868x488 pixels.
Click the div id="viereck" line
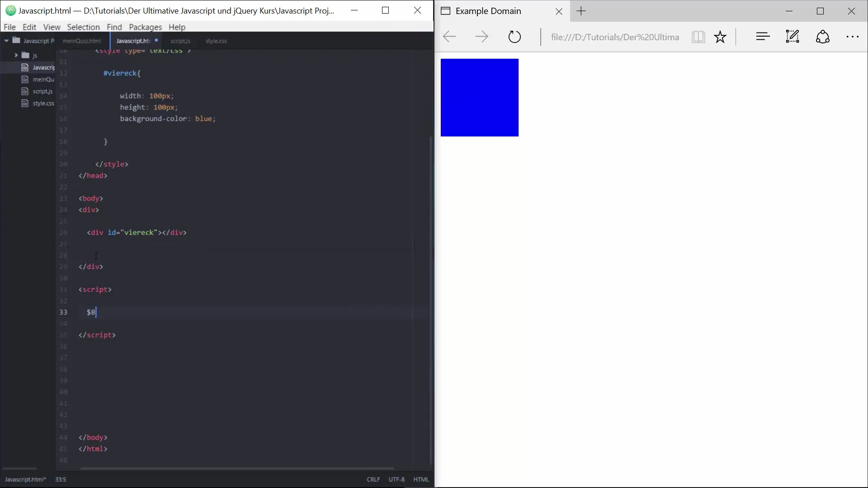[x=137, y=233]
